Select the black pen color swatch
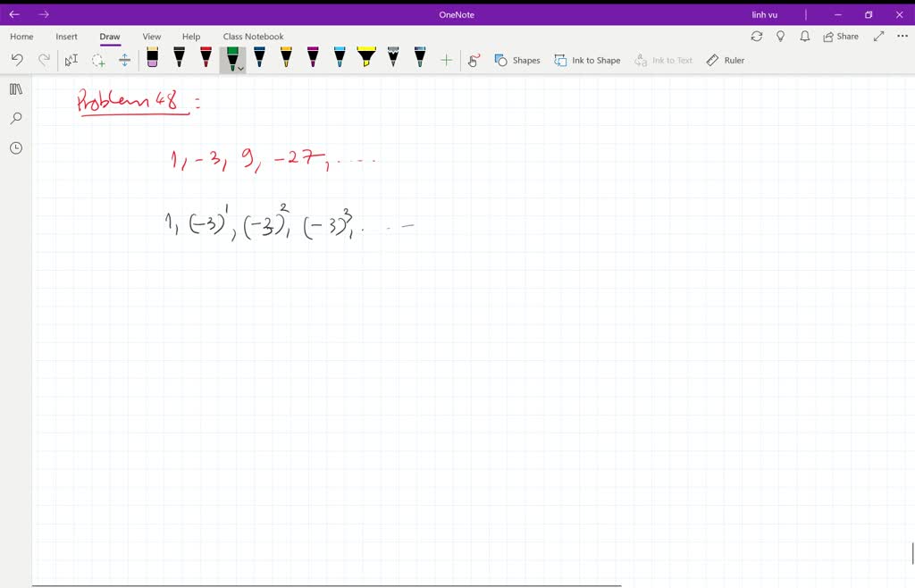This screenshot has height=588, width=915. click(x=179, y=58)
